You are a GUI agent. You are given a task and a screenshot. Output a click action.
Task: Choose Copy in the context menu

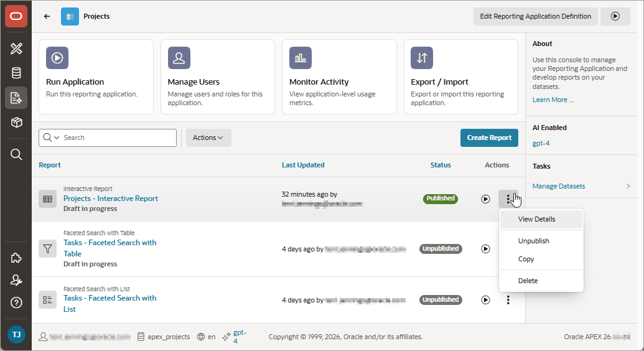541,259
